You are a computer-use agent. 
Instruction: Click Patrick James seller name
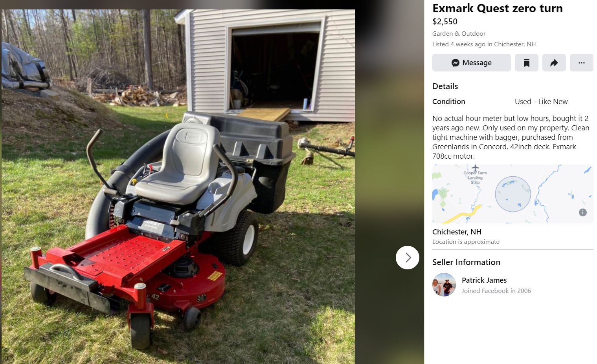(484, 280)
